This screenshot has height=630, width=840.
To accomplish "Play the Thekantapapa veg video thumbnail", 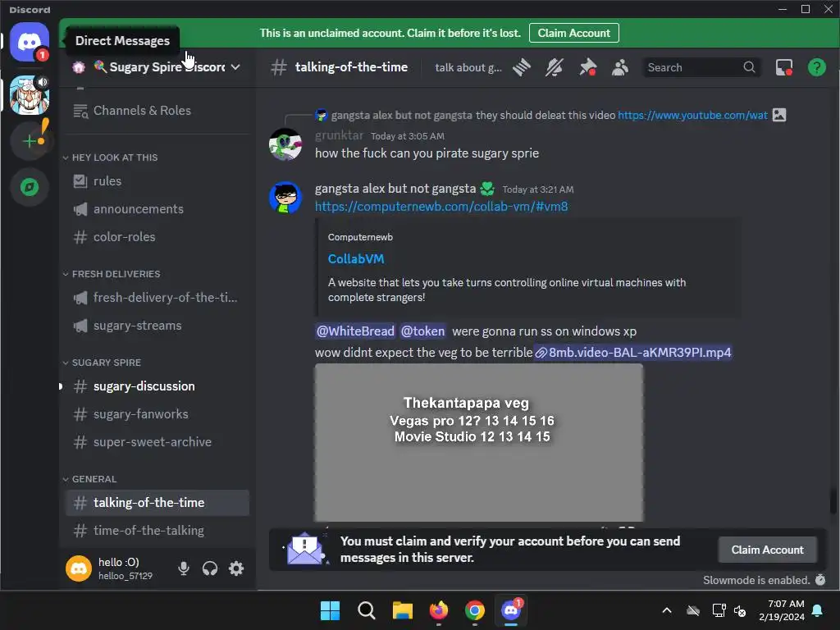I will click(479, 442).
